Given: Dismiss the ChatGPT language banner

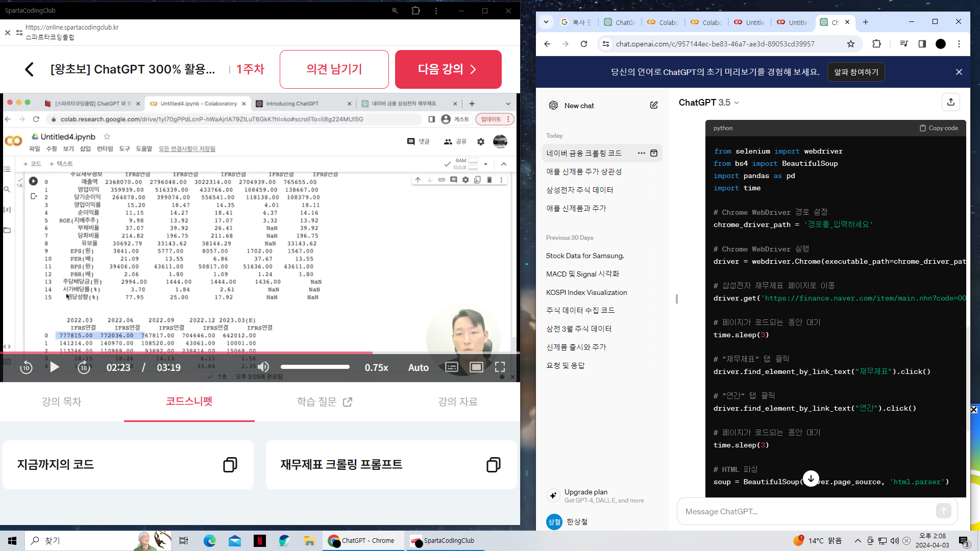Looking at the screenshot, I should [959, 72].
